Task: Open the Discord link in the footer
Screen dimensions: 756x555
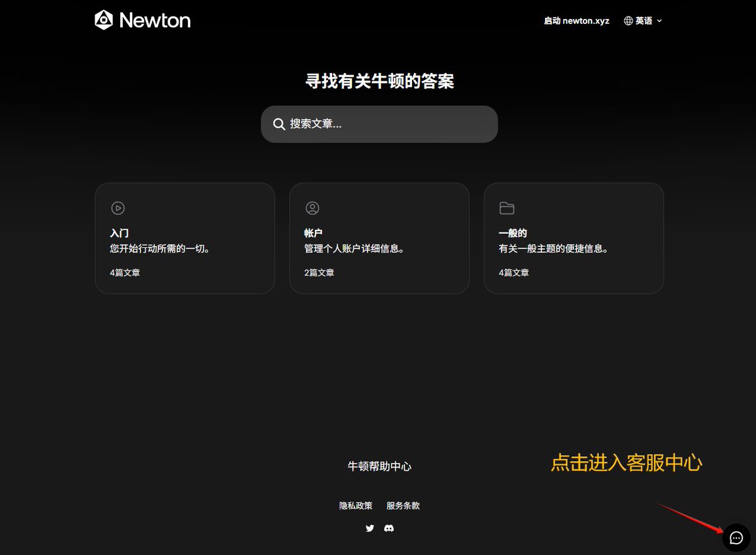Action: 389,529
